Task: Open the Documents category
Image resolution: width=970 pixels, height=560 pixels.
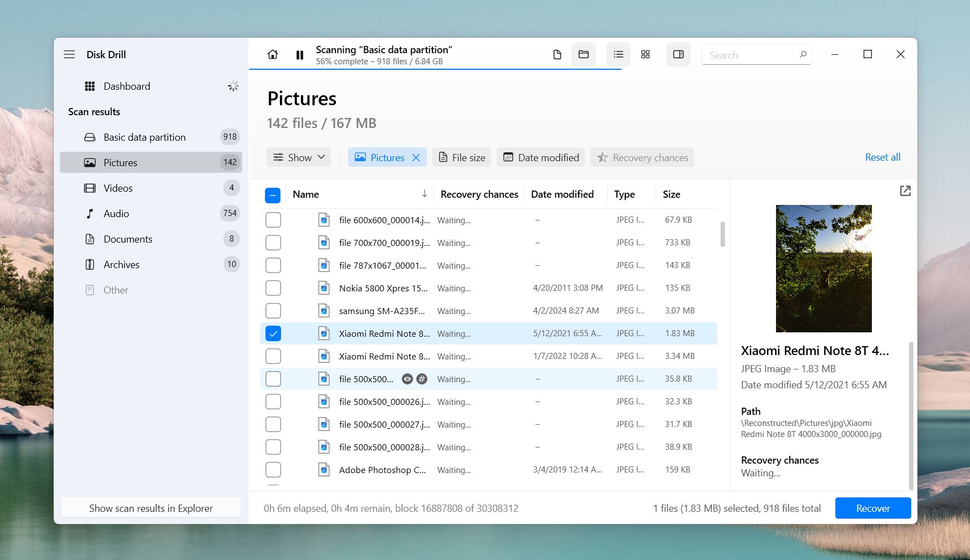Action: click(x=151, y=239)
